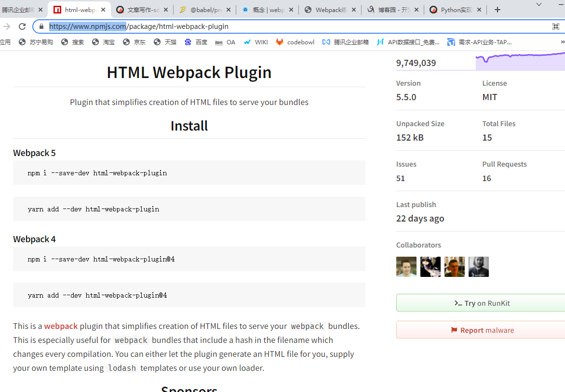Open the fourth collaborator avatar
The width and height of the screenshot is (565, 392).
click(x=479, y=267)
